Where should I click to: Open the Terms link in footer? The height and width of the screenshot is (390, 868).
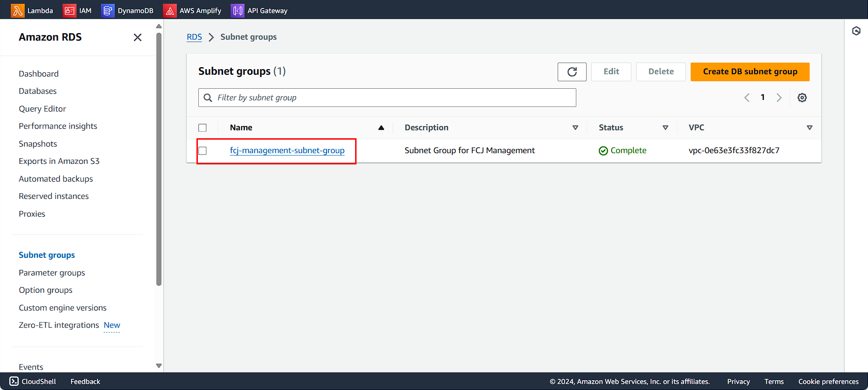tap(774, 382)
